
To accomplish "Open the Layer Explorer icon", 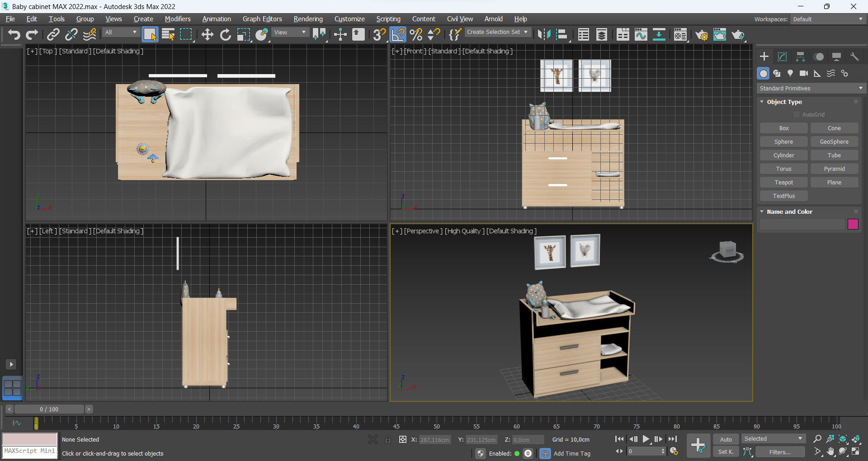I will coord(602,34).
